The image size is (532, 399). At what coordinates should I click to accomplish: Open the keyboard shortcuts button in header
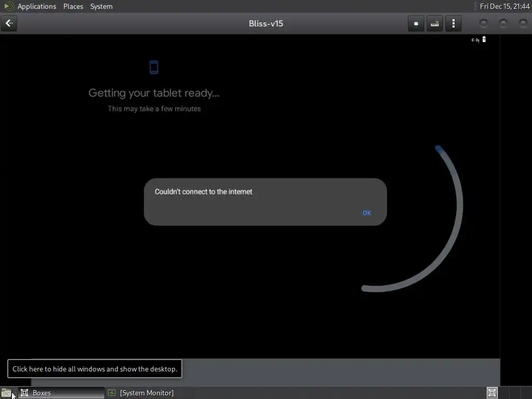(x=435, y=23)
